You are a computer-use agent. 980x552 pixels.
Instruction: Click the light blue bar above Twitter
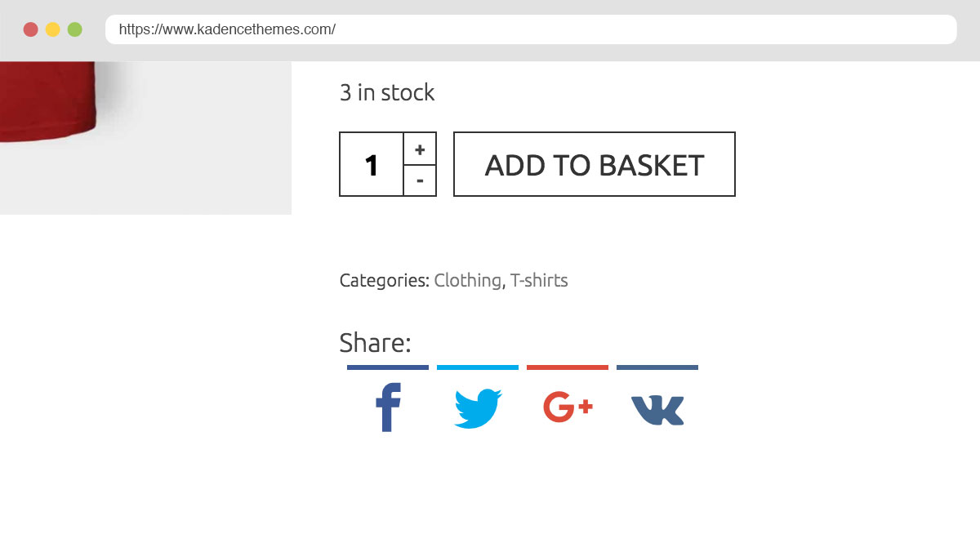coord(478,367)
